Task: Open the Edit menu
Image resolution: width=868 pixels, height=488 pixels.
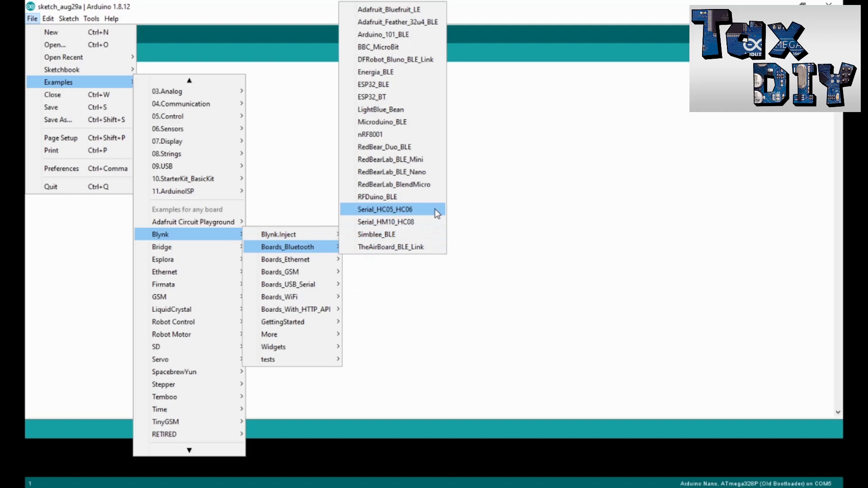Action: (x=48, y=19)
